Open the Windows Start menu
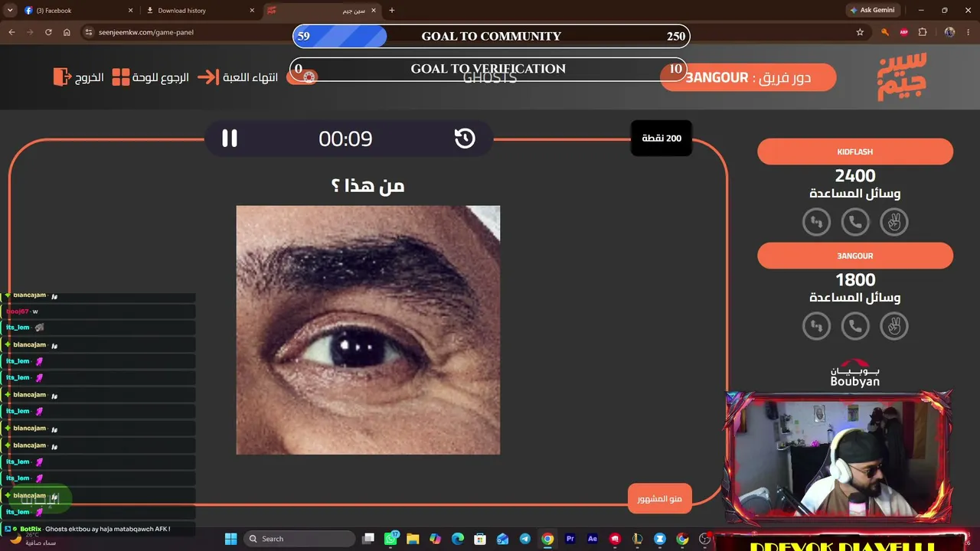 click(230, 539)
